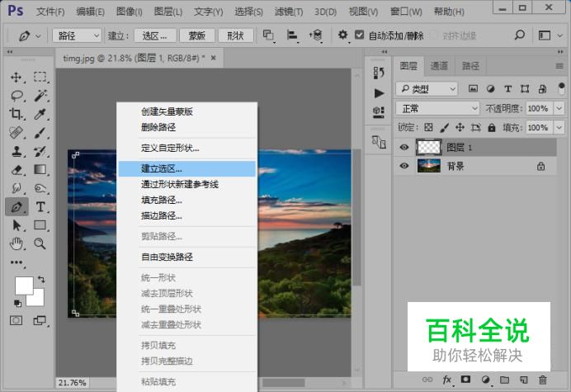571x392 pixels.
Task: Hide 图层 1 layer visibility
Action: 404,148
